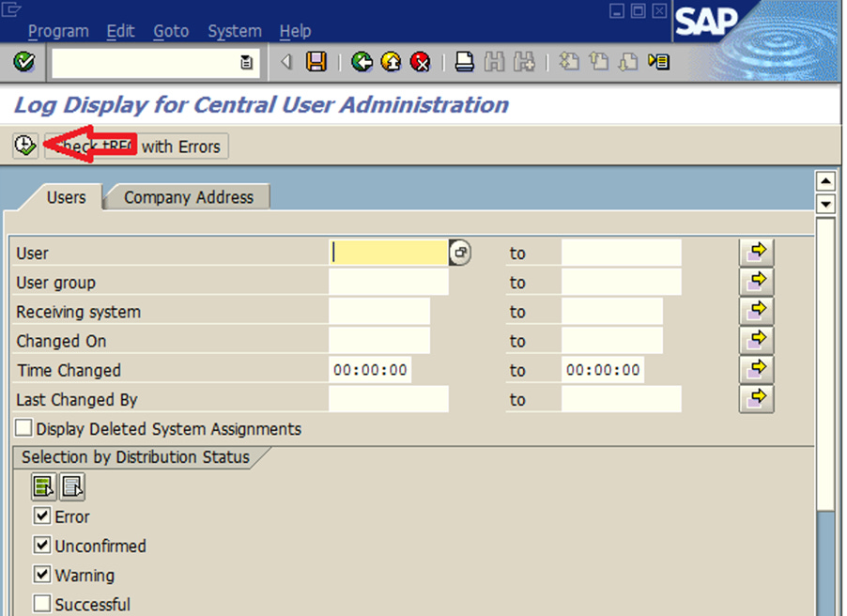Click the Last Changed By from-value field

[x=389, y=399]
